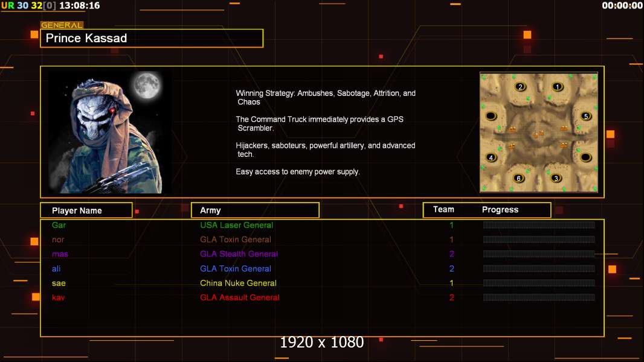Viewport: 644px width, 362px height.
Task: Click the Easy access to enemy power supply text
Action: coord(298,172)
